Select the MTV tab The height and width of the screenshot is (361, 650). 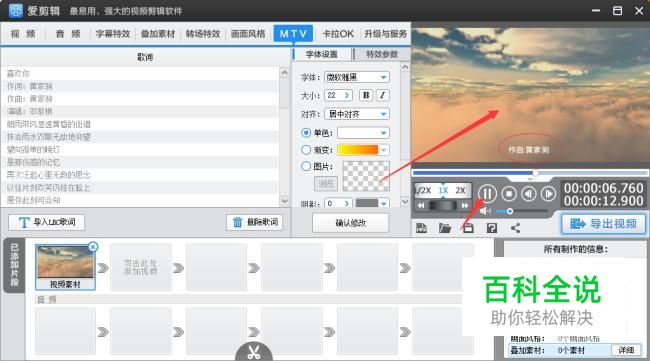click(x=293, y=34)
